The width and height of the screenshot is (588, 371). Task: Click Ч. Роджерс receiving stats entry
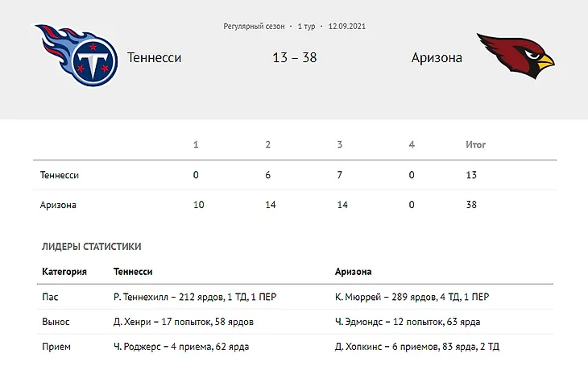[181, 347]
